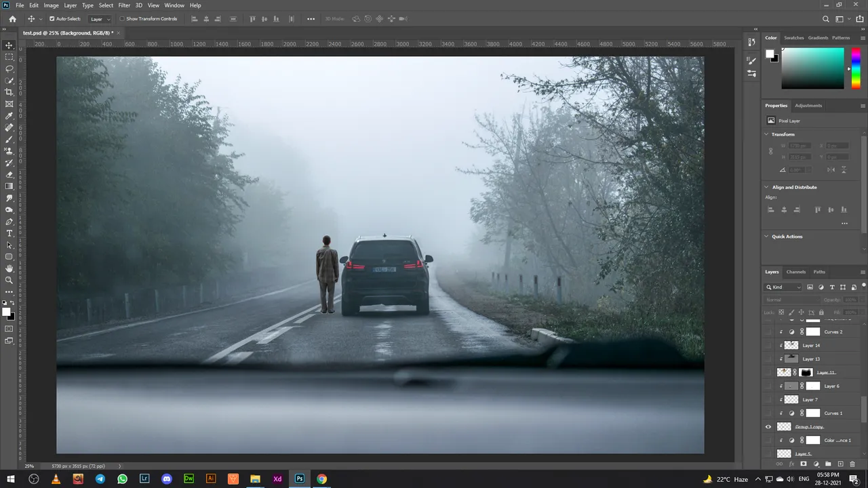Select the Lasso tool
Image resolution: width=868 pixels, height=488 pixels.
click(x=9, y=69)
